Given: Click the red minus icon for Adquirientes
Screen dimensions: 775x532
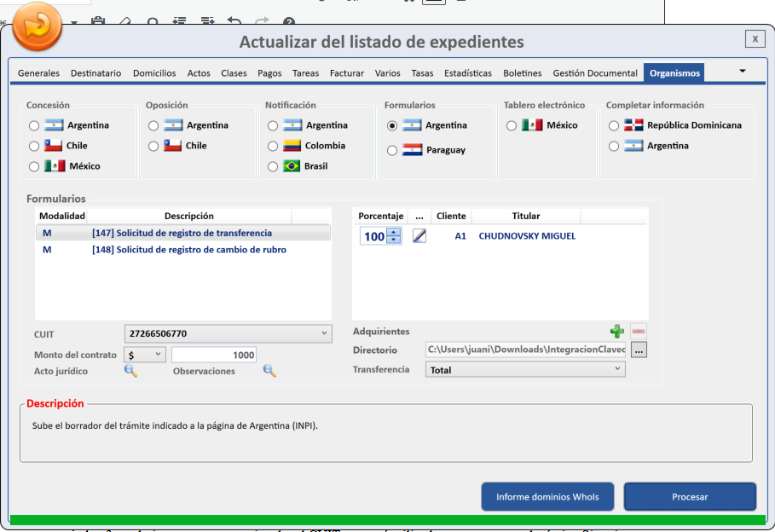Looking at the screenshot, I should point(639,331).
